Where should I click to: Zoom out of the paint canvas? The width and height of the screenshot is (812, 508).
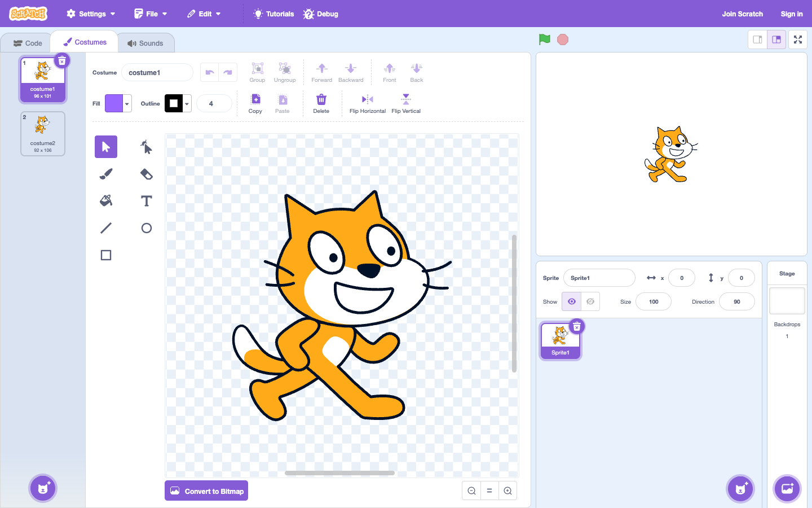472,491
